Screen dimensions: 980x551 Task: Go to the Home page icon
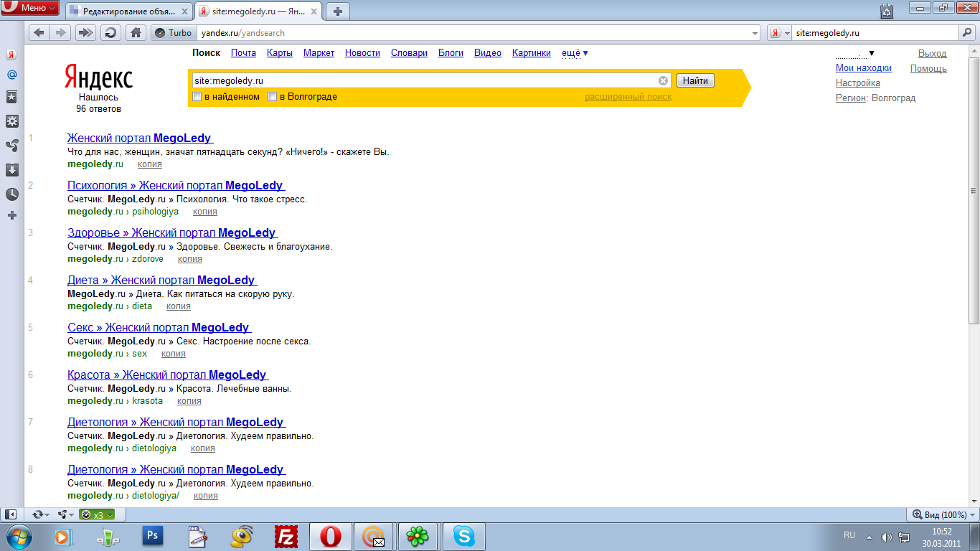tap(134, 32)
